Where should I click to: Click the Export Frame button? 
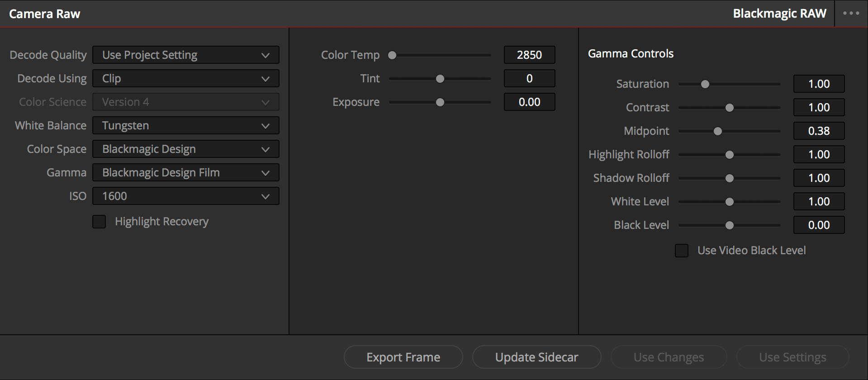[403, 357]
